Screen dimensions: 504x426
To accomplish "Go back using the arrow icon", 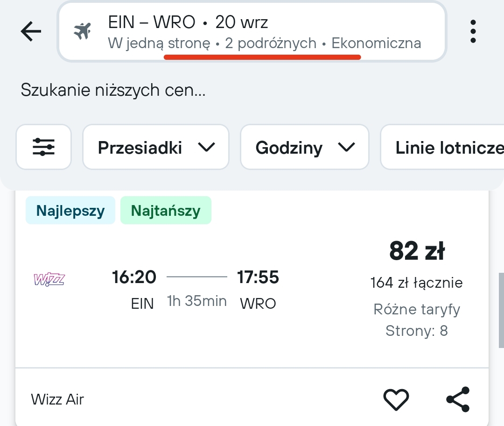I will (x=31, y=31).
